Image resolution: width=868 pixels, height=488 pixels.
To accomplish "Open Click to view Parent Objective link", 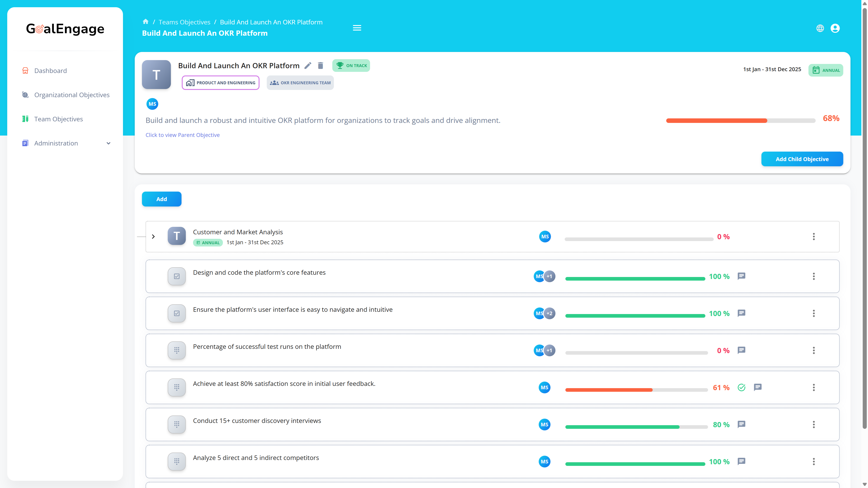I will click(182, 135).
